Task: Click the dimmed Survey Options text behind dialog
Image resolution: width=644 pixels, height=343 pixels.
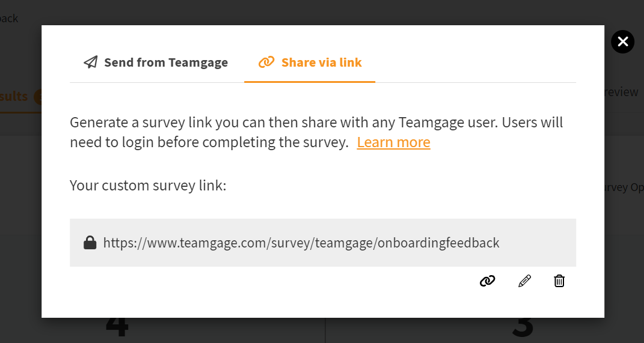Action: pyautogui.click(x=624, y=187)
